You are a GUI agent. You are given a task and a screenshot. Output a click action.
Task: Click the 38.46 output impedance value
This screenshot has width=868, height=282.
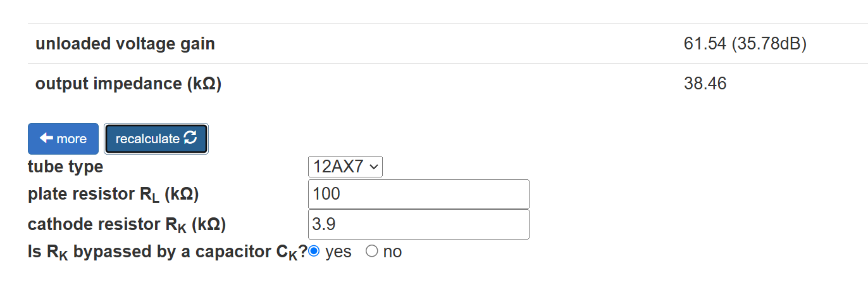[x=705, y=83]
